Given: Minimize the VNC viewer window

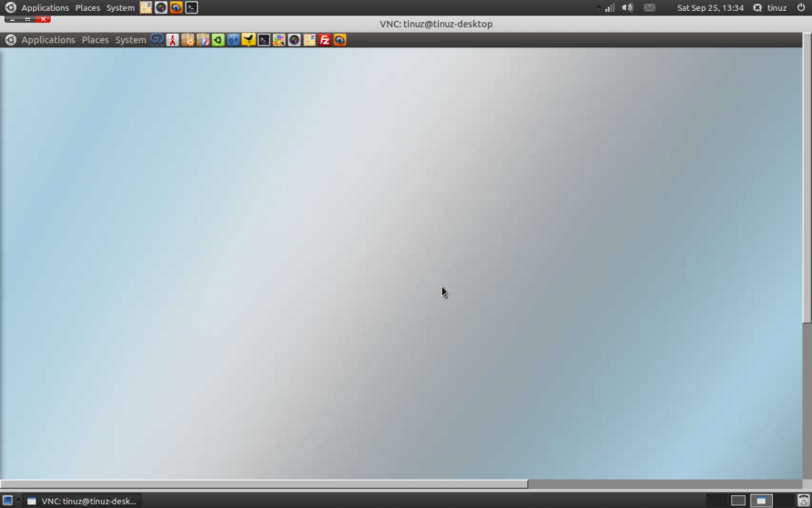Looking at the screenshot, I should pyautogui.click(x=12, y=19).
